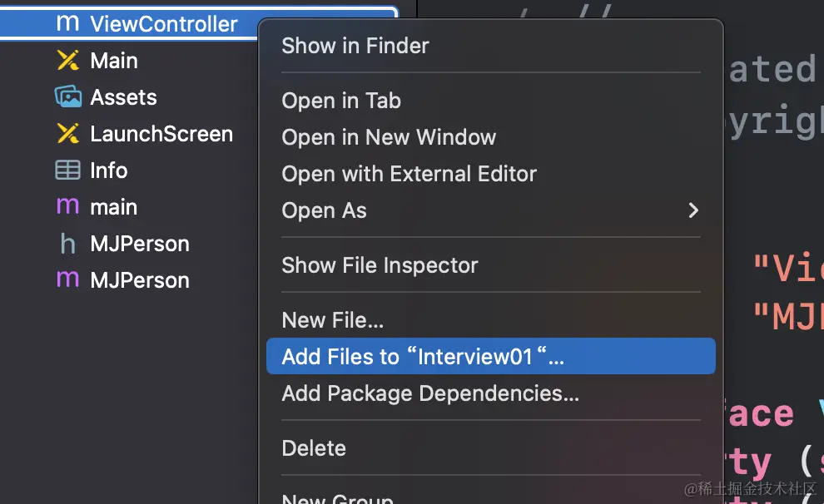Expand the Open As submenu arrow
The width and height of the screenshot is (824, 504).
coord(692,210)
